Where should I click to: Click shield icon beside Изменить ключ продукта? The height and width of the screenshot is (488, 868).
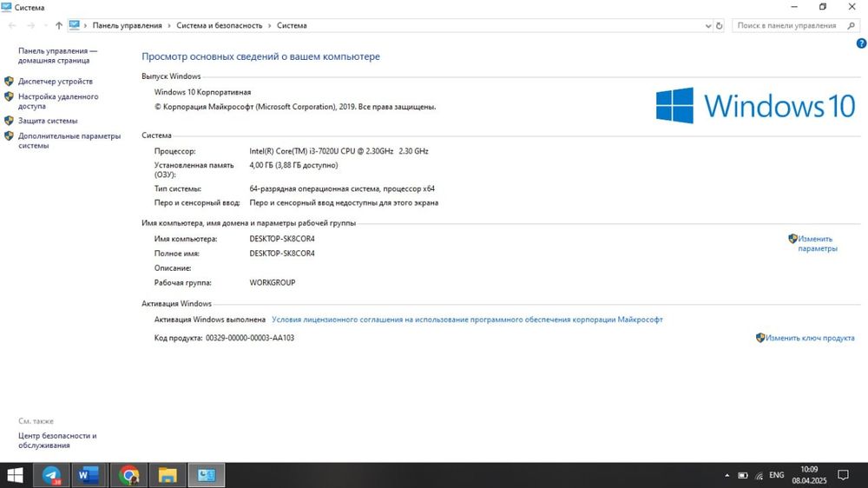(x=760, y=338)
